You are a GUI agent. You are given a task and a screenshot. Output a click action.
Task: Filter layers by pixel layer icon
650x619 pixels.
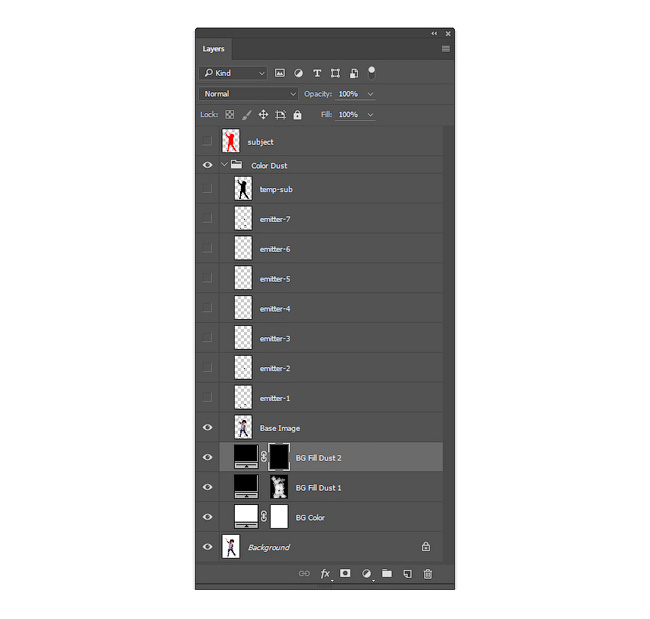tap(280, 73)
